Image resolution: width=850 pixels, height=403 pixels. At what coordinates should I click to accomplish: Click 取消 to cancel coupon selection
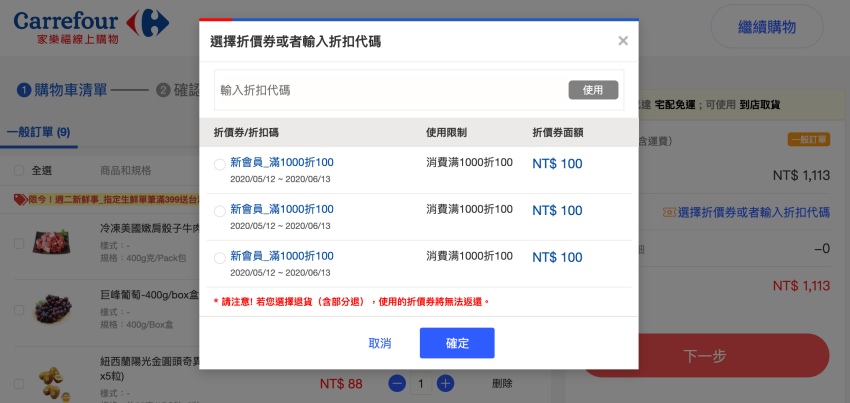(x=380, y=343)
